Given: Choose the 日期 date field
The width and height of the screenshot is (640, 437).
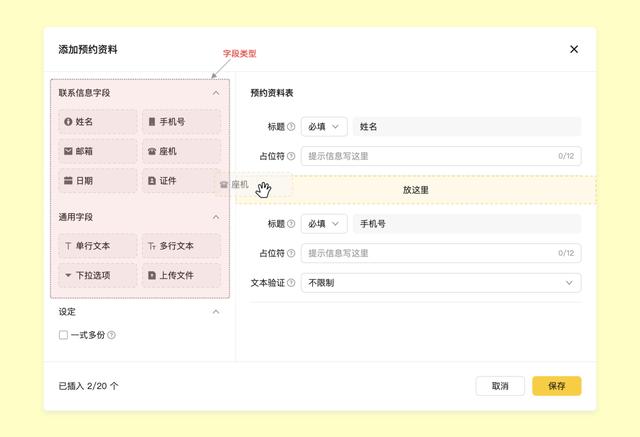Looking at the screenshot, I should pyautogui.click(x=97, y=181).
